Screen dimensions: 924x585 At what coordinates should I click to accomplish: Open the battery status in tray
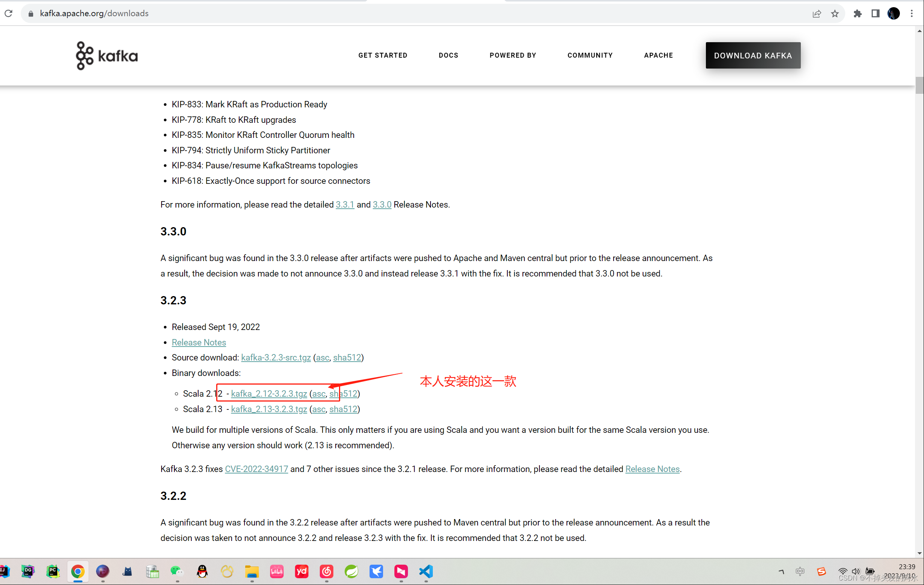pos(870,571)
